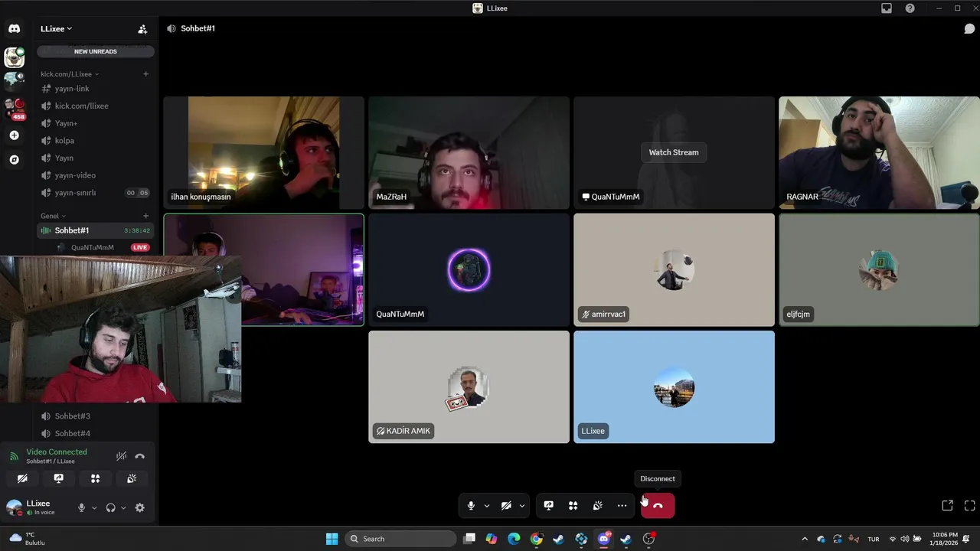Click the Video Connected status text

57,452
